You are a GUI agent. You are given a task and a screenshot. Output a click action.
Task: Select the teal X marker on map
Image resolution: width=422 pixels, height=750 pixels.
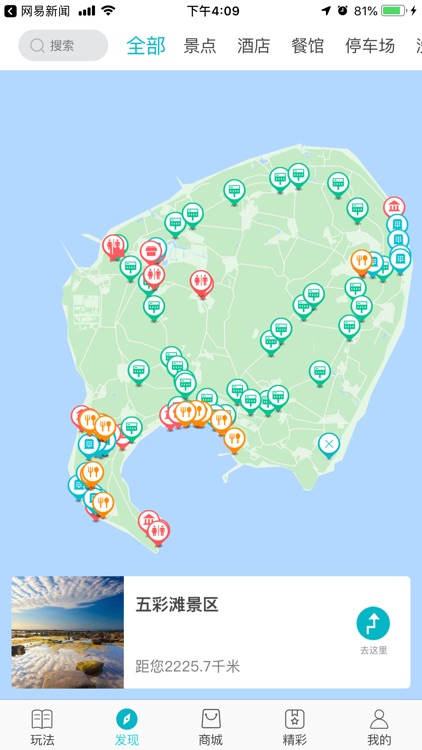[329, 445]
